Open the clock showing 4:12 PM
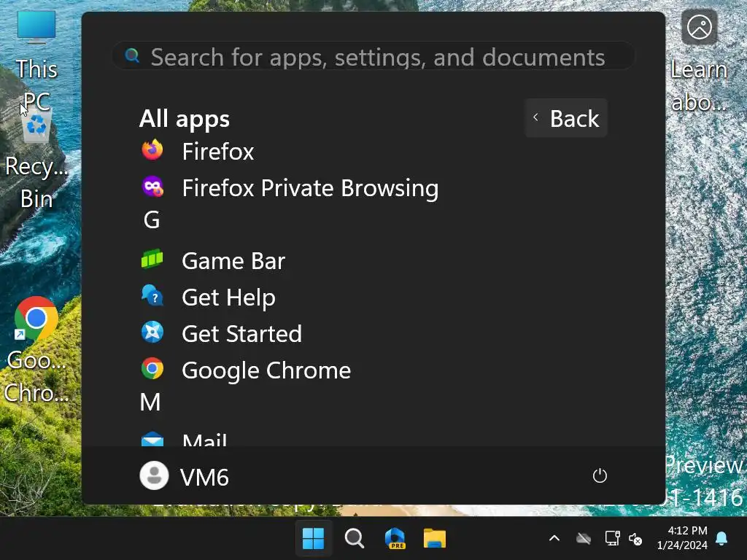Viewport: 747px width, 560px height. click(682, 538)
